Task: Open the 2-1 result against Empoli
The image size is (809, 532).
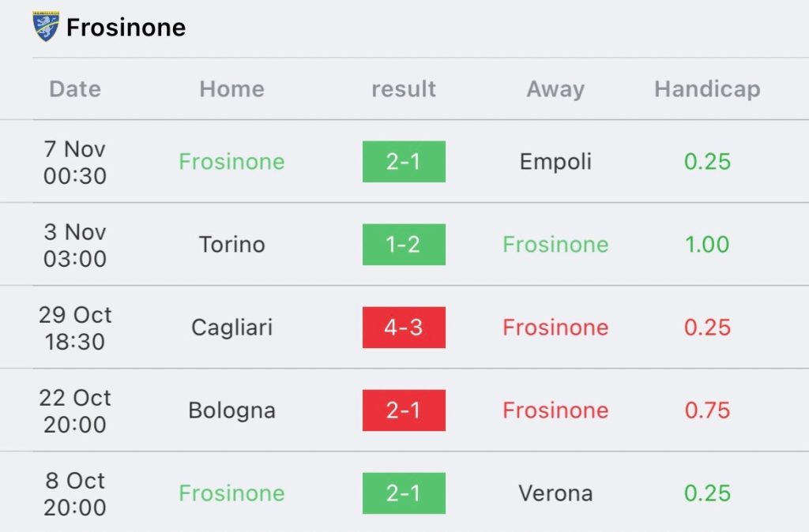Action: click(404, 162)
